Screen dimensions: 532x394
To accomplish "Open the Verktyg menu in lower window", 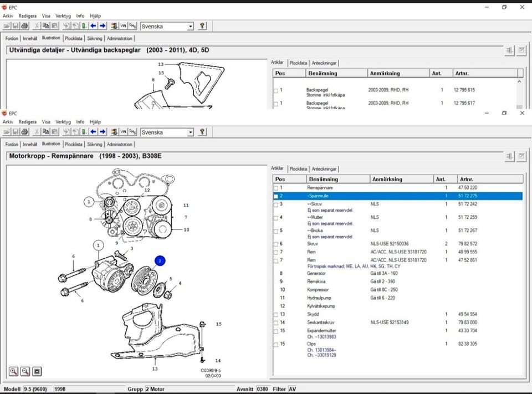I will pos(63,122).
